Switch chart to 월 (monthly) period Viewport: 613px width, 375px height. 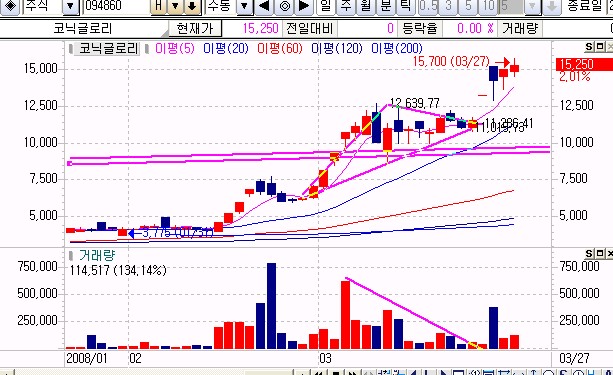366,6
